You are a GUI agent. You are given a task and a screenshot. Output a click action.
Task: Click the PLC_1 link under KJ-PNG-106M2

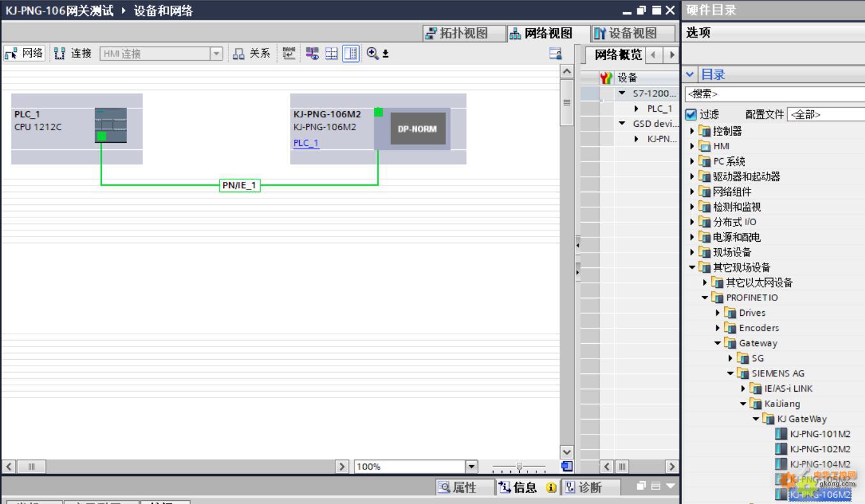click(x=306, y=143)
